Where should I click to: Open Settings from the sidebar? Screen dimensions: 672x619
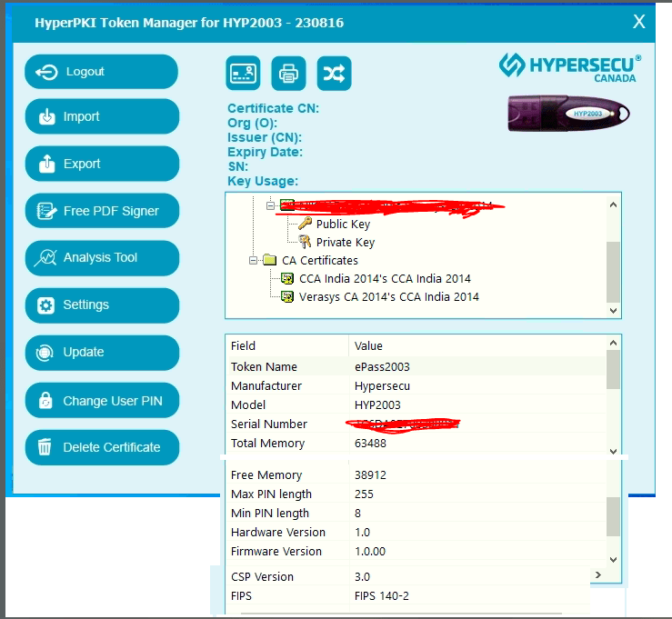[102, 305]
